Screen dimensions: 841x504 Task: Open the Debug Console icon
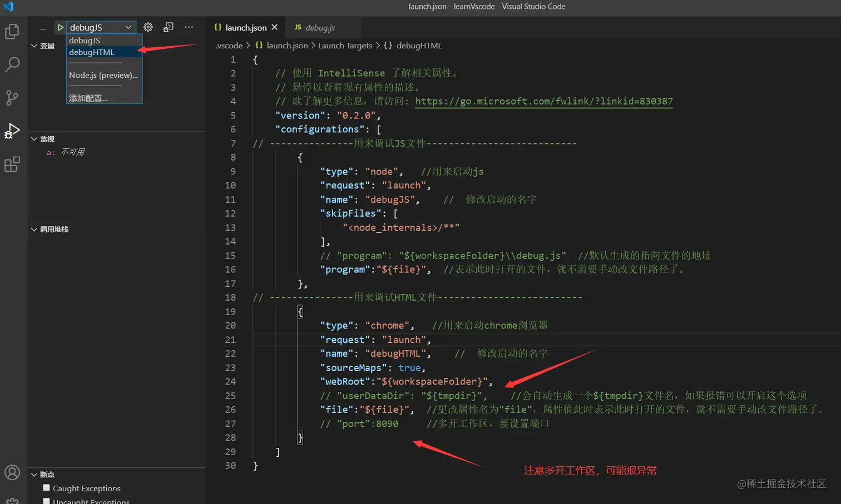pos(169,27)
